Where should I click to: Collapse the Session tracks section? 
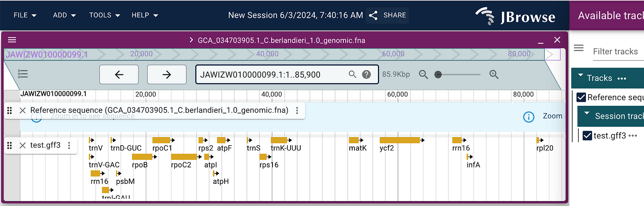point(587,114)
